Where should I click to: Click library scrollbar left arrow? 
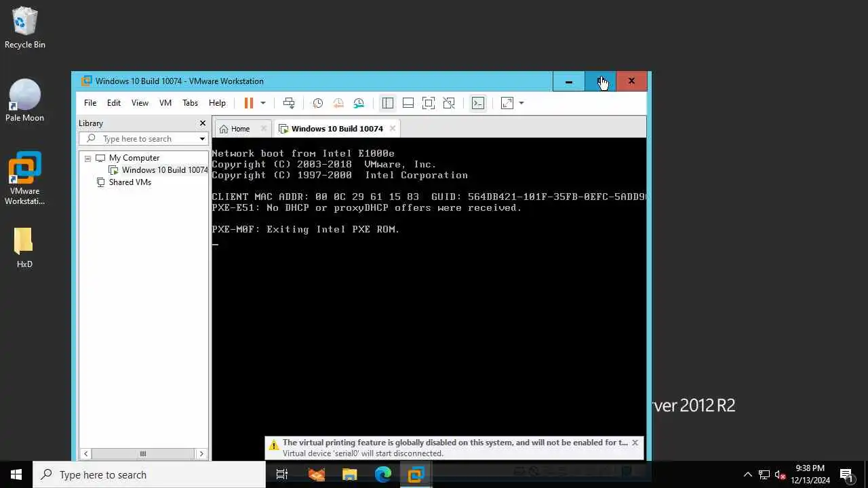[85, 454]
